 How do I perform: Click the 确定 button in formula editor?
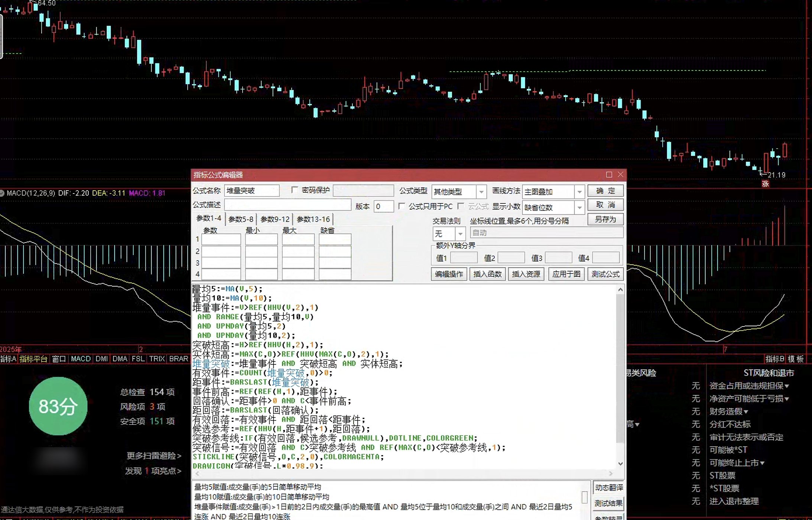pyautogui.click(x=605, y=191)
